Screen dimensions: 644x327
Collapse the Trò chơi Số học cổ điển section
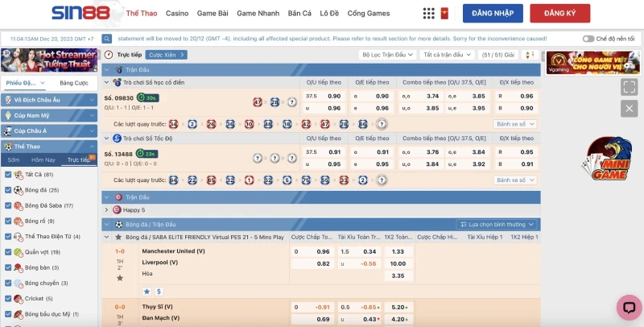point(107,82)
